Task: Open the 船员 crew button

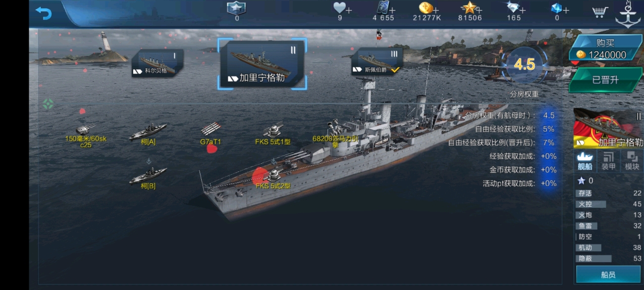Action: click(608, 275)
